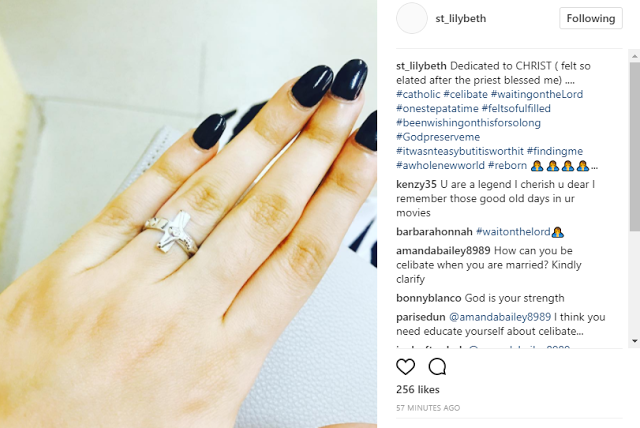640x428 pixels.
Task: Open the hand with ring photo
Action: [x=188, y=214]
